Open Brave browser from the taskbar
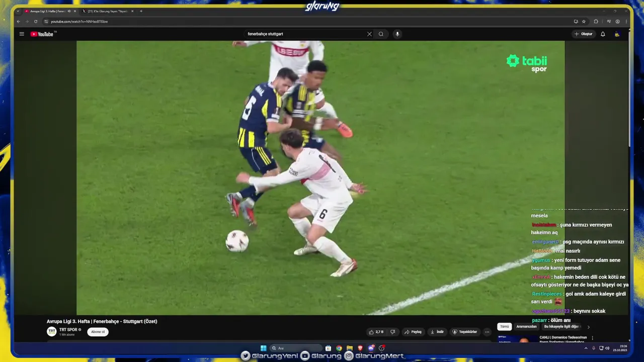 click(360, 348)
